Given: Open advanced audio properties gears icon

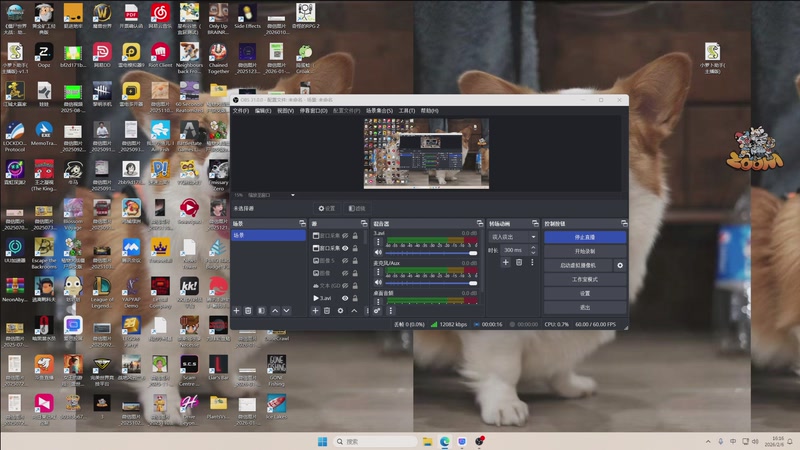Looking at the screenshot, I should click(x=377, y=311).
